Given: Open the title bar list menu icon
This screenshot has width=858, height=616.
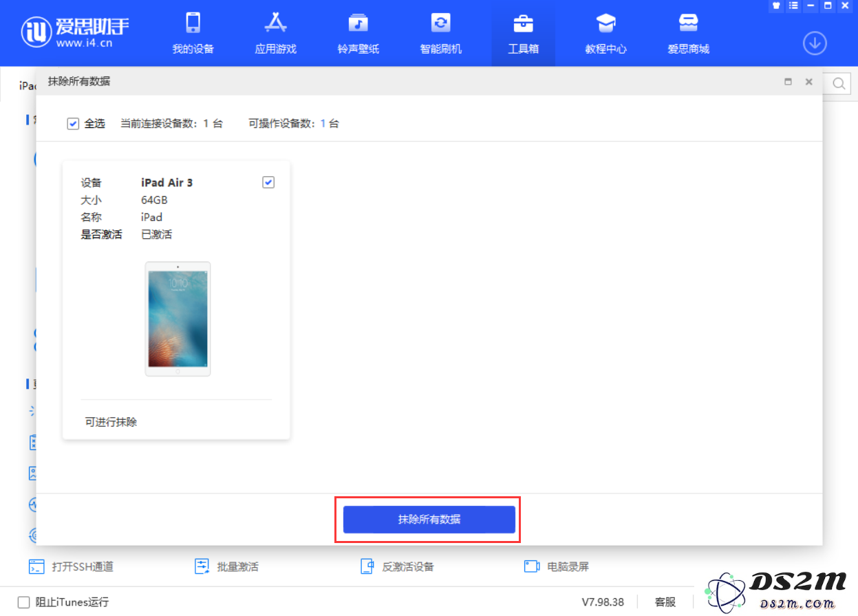Looking at the screenshot, I should pos(793,6).
